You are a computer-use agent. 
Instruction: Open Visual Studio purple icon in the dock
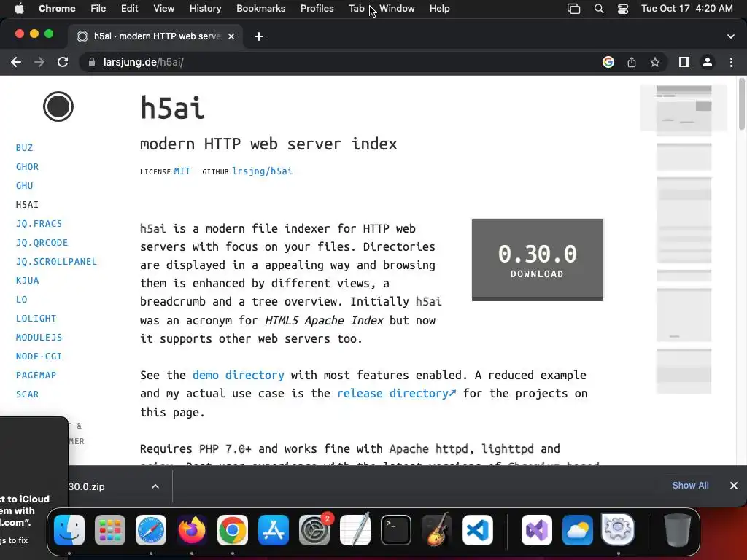coord(537,530)
